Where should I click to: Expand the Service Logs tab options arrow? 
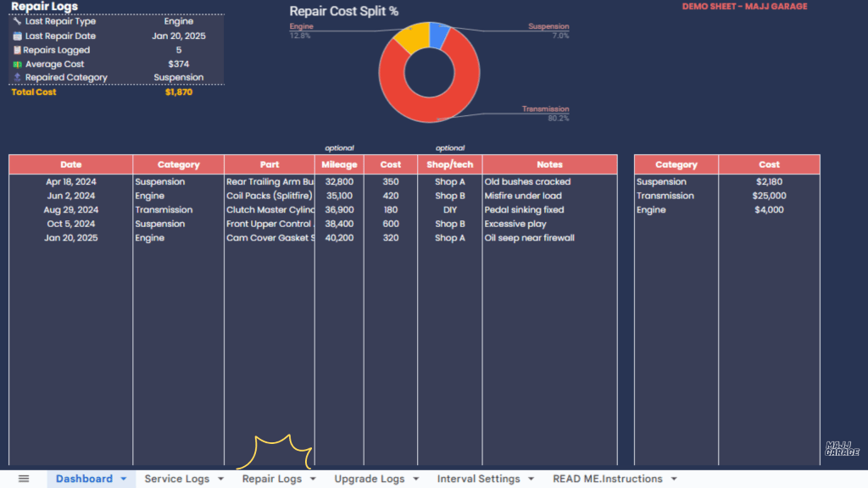click(x=220, y=479)
